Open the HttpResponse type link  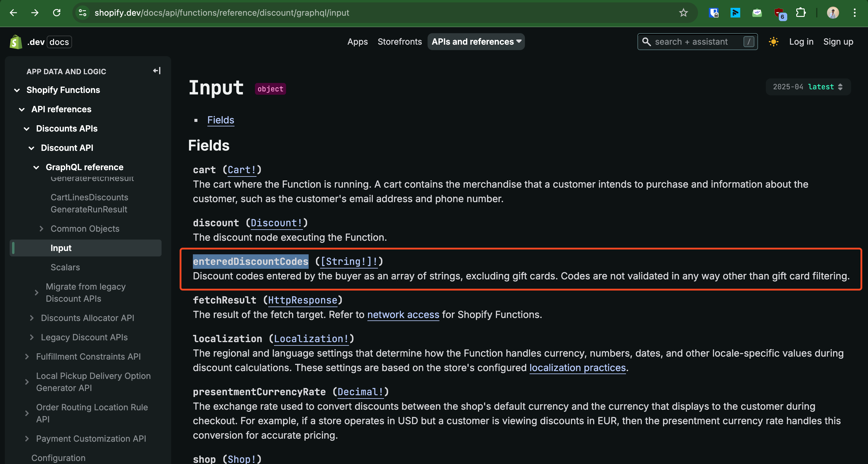coord(302,300)
